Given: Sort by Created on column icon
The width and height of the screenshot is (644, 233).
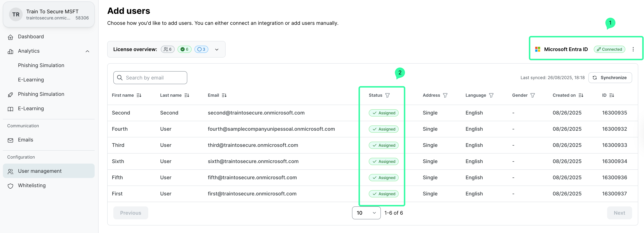Looking at the screenshot, I should pyautogui.click(x=581, y=95).
